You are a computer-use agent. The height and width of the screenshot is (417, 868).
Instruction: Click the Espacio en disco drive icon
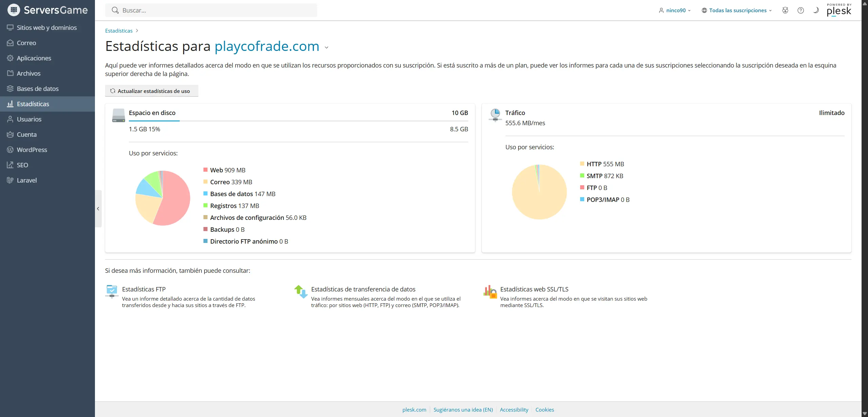pyautogui.click(x=119, y=115)
